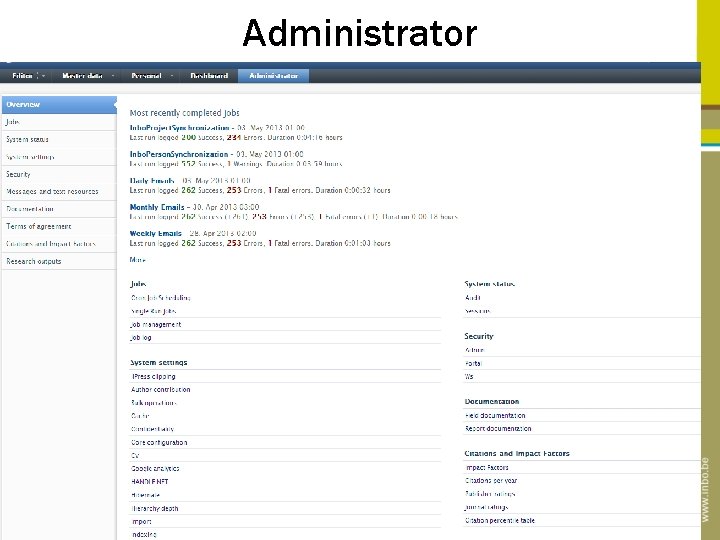This screenshot has width=720, height=540.
Task: Open Citations per year link
Action: 491,481
